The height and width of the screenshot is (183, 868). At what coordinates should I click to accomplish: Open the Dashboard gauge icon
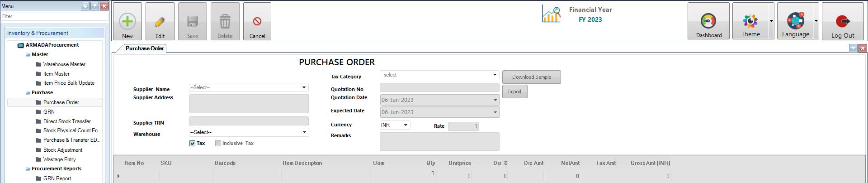click(708, 21)
